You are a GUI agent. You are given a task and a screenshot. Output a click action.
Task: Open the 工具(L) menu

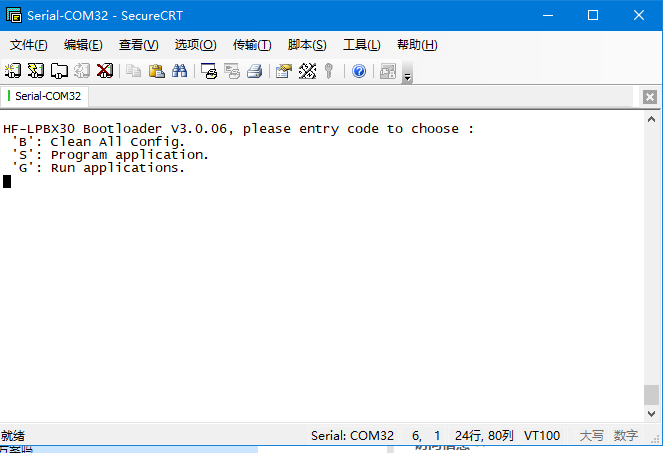coord(361,44)
